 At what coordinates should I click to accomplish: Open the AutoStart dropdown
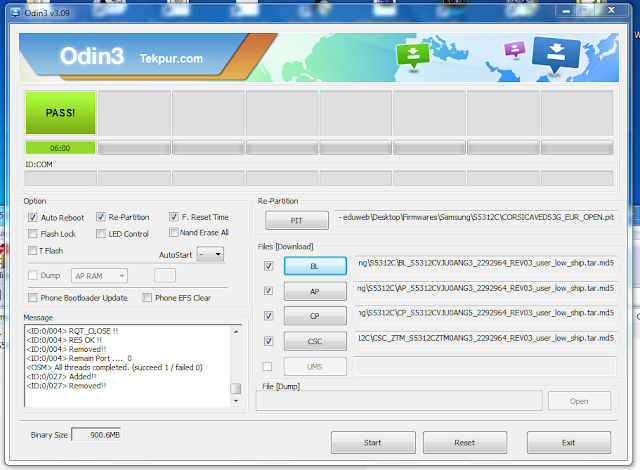click(x=210, y=254)
